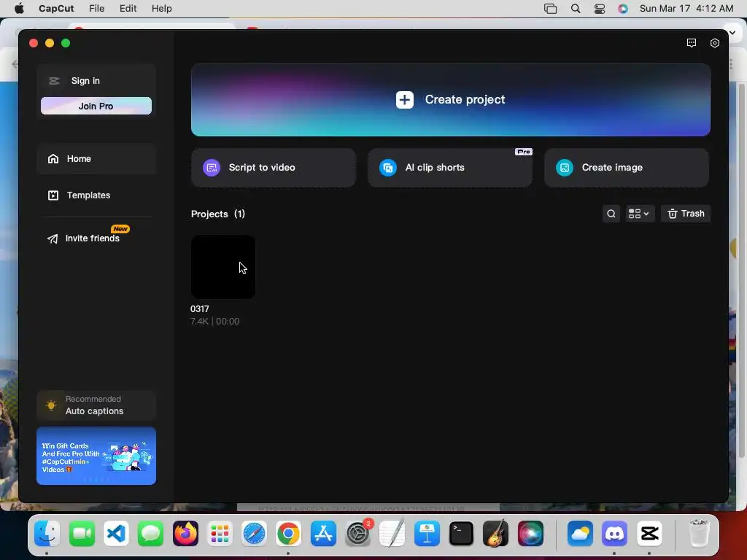Select the Home sidebar item
Viewport: 747px width, 560px height.
[x=96, y=158]
